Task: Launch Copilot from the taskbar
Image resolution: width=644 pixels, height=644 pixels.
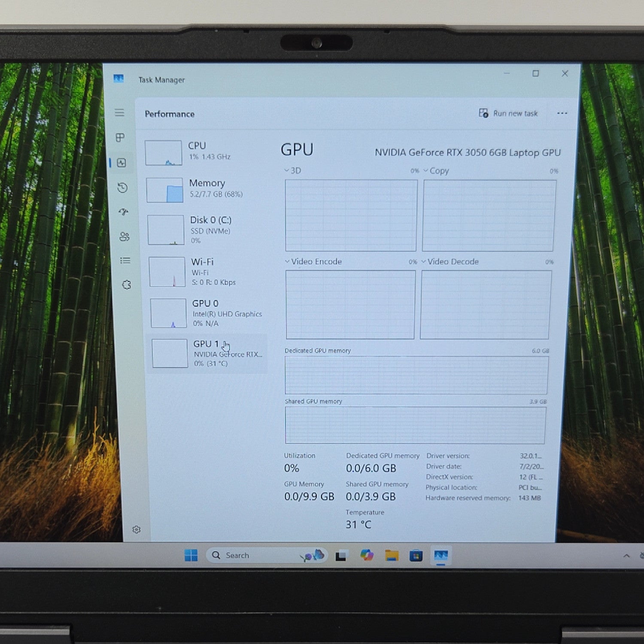Action: point(367,555)
